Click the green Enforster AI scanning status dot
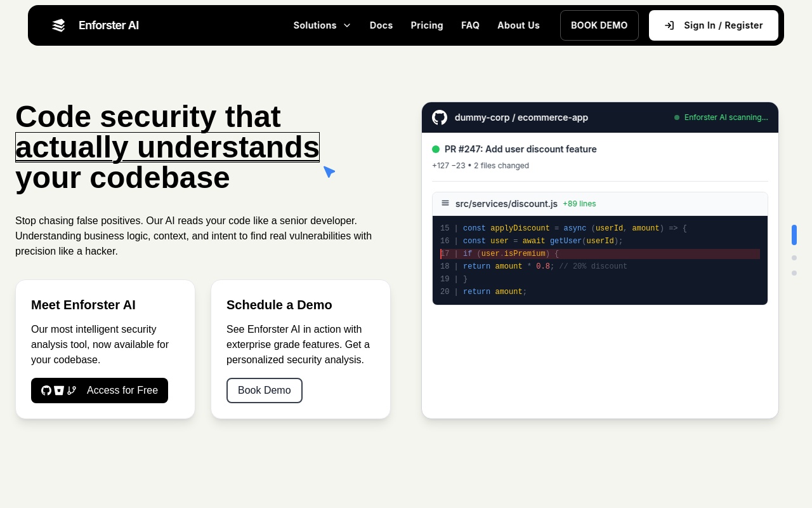 677,117
